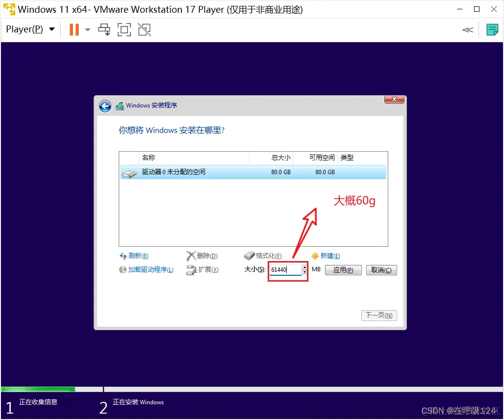
Task: Click the format drive icon
Action: tap(249, 256)
